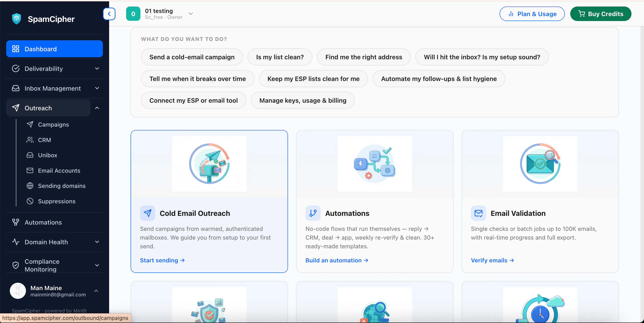Expand the Inbox Management menu chevron

click(97, 88)
